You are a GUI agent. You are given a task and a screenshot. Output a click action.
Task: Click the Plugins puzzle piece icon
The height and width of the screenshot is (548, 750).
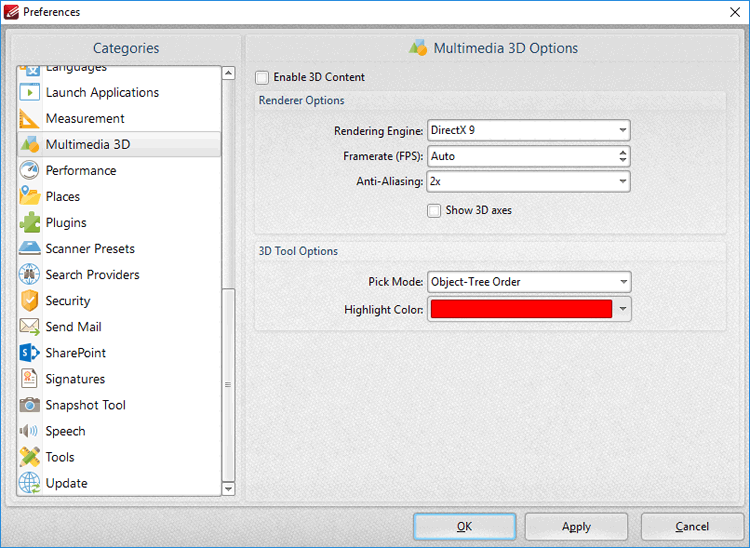[x=30, y=222]
